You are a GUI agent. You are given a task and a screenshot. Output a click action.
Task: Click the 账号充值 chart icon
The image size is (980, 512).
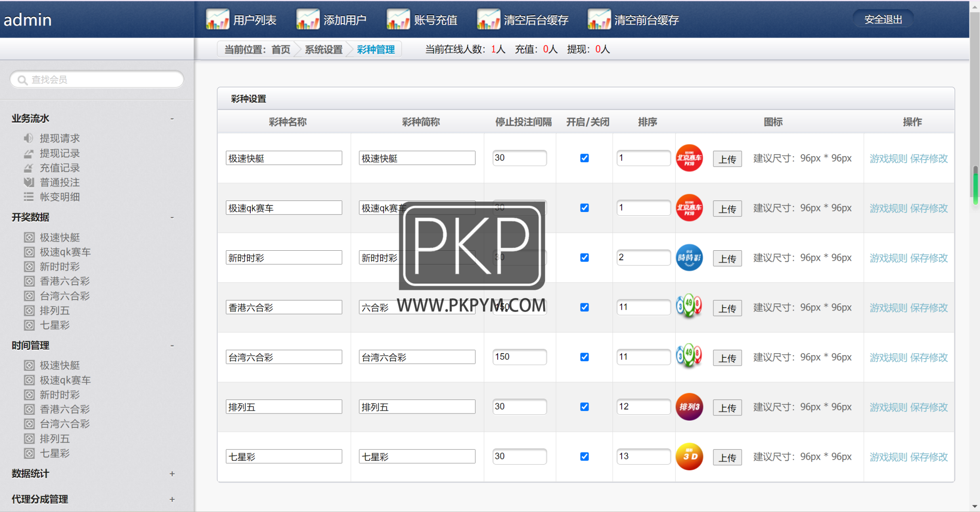(x=398, y=20)
